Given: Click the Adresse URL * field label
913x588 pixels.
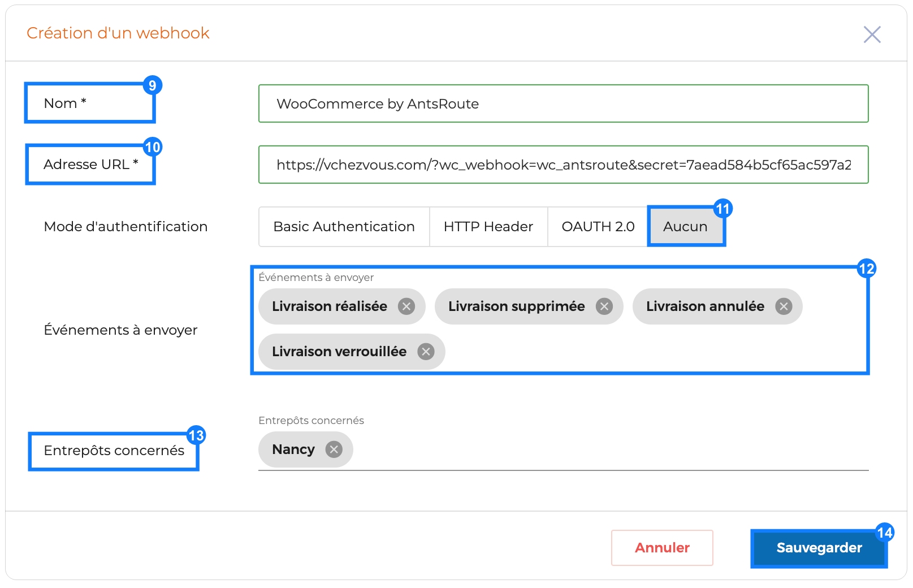Looking at the screenshot, I should [91, 165].
